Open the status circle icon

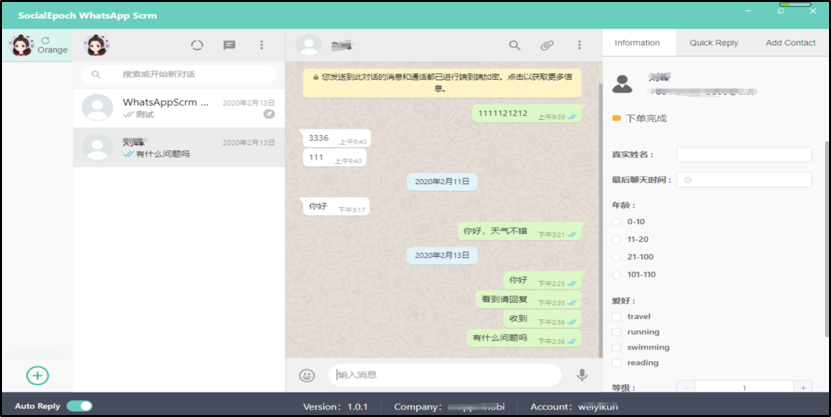[197, 46]
